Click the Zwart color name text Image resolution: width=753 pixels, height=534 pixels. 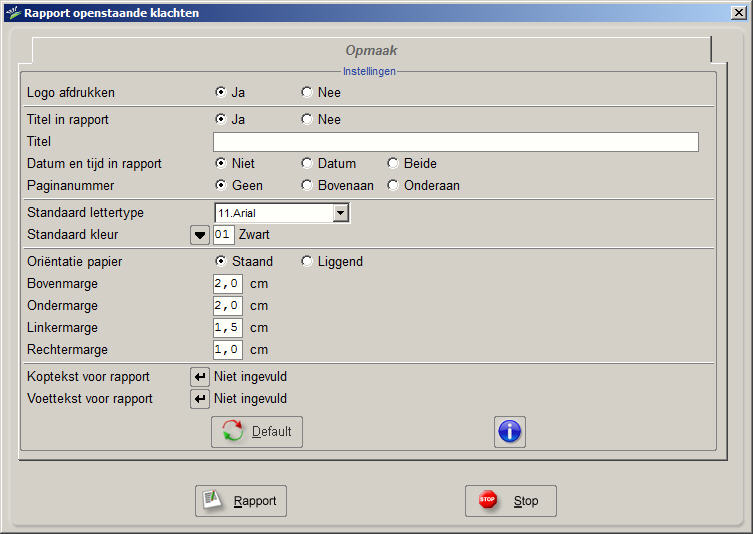tap(255, 235)
